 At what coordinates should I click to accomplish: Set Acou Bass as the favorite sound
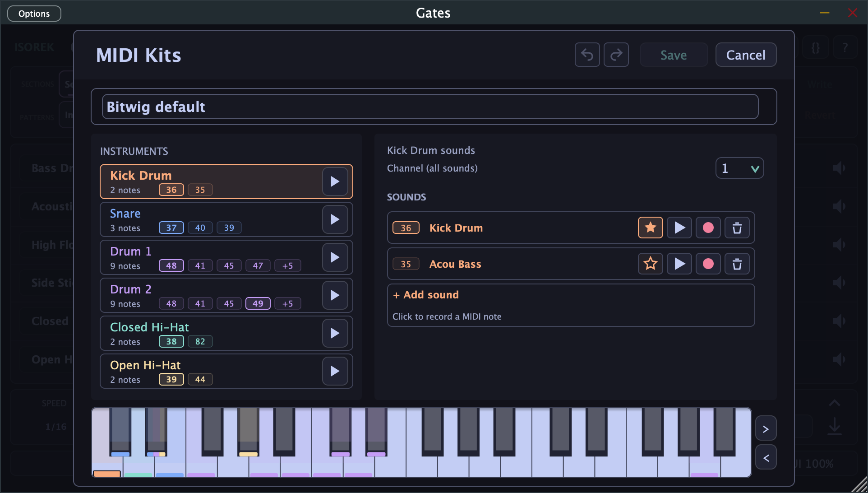pos(650,264)
